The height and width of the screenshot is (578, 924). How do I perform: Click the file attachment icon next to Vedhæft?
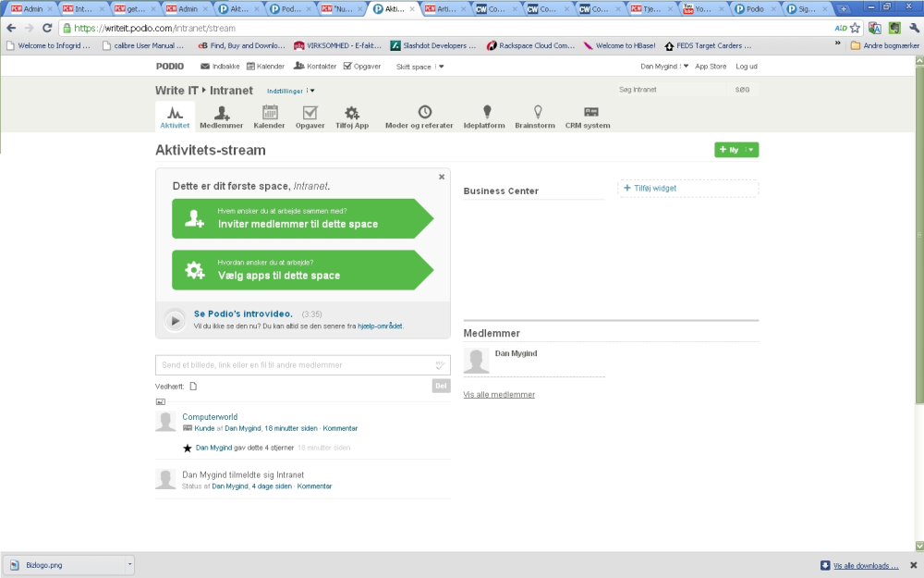[x=193, y=387]
